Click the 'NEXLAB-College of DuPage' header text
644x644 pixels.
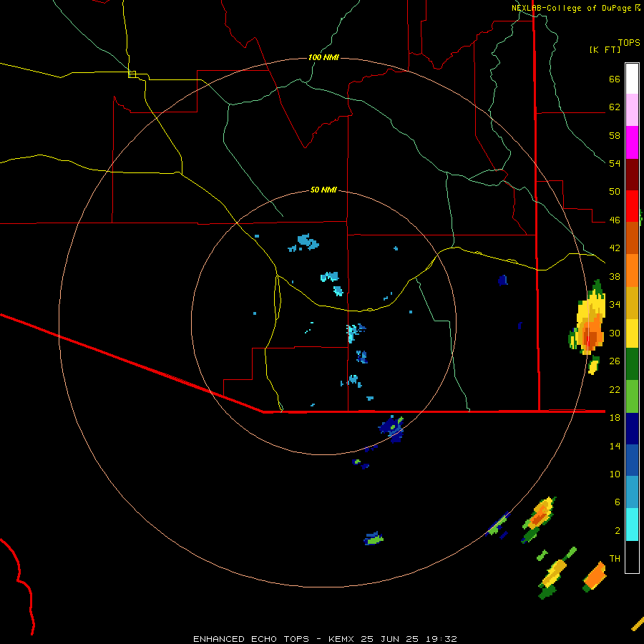[x=572, y=8]
